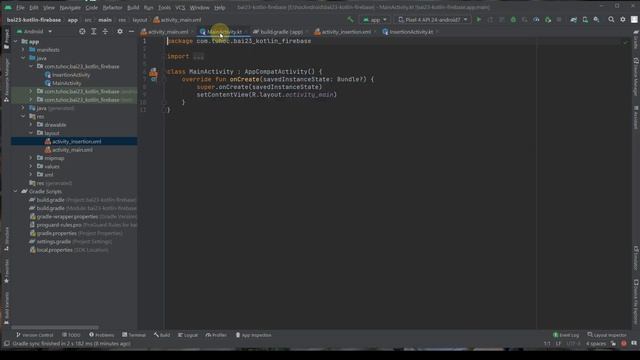Viewport: 640px width, 360px height.
Task: Open the Tools menu
Action: coord(164,8)
